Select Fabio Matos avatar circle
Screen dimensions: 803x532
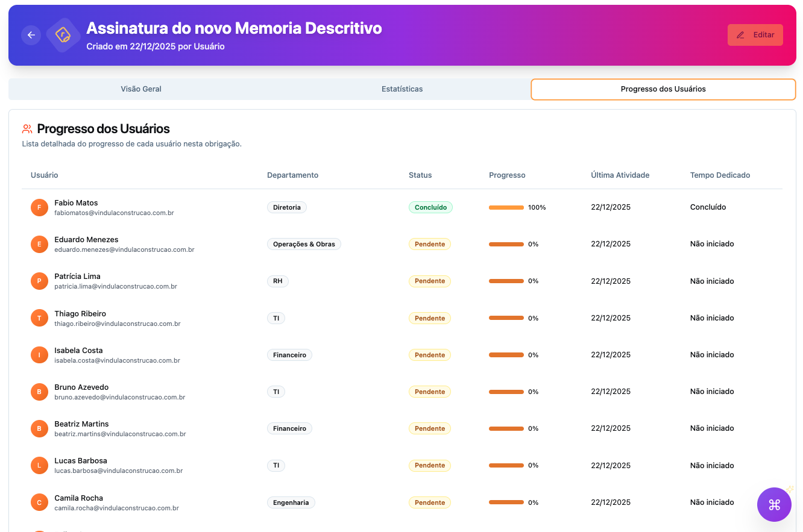click(x=39, y=207)
